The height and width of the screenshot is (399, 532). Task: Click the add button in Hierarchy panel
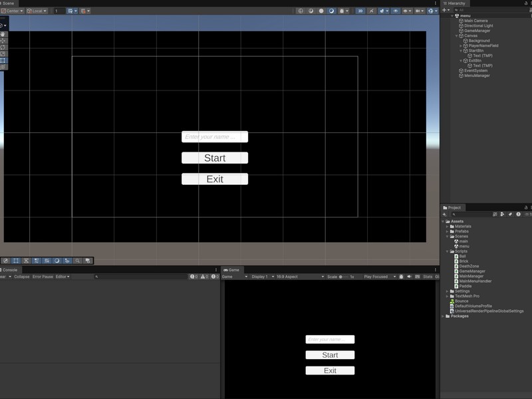pyautogui.click(x=445, y=10)
